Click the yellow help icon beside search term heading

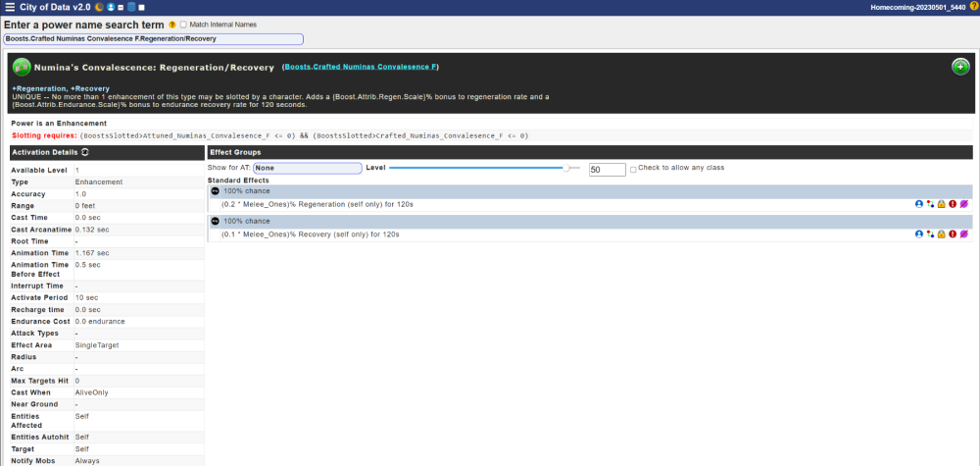coord(171,24)
